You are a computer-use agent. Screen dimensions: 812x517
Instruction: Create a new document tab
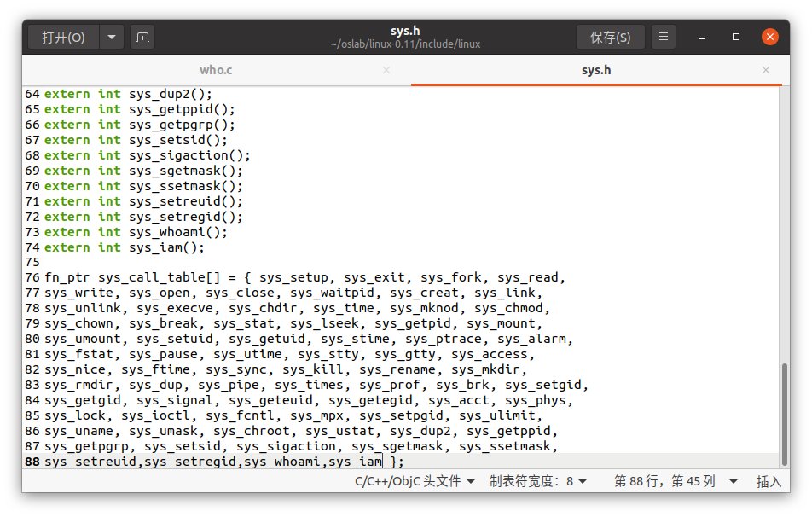(x=142, y=38)
